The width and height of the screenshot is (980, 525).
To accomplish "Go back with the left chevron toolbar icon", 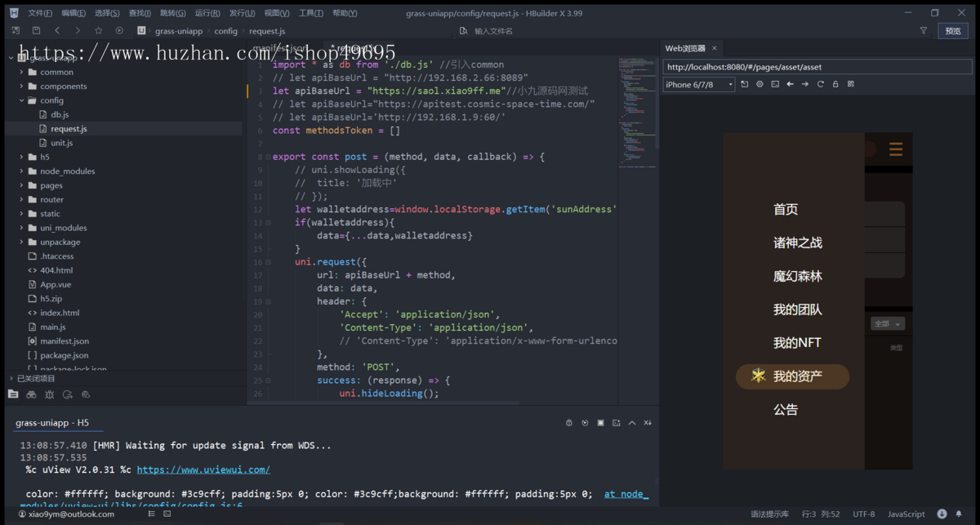I will click(57, 30).
